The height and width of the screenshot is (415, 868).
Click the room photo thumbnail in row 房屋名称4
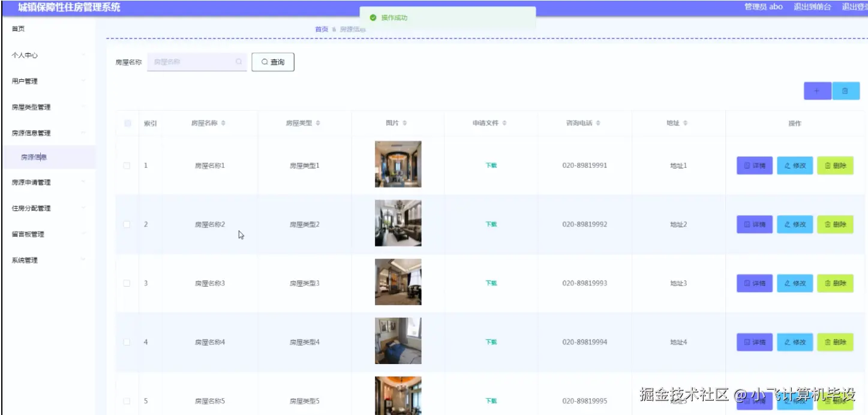point(398,341)
